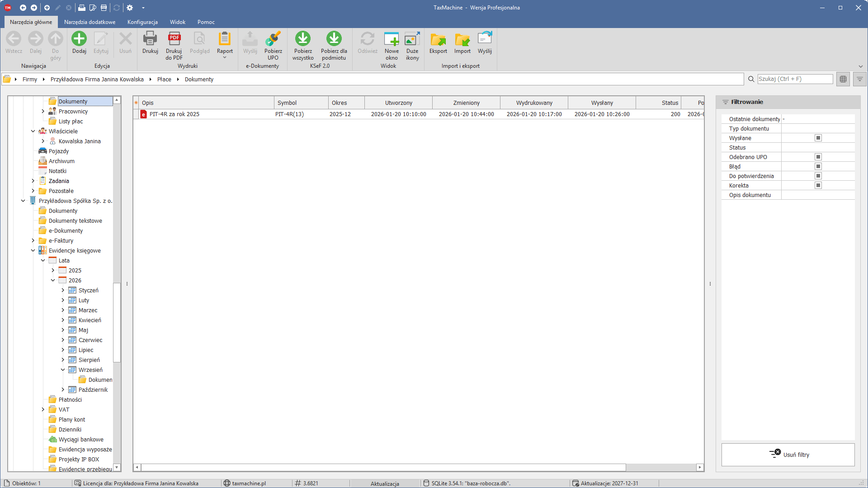Click Wyślij in Import i eksport group

485,43
